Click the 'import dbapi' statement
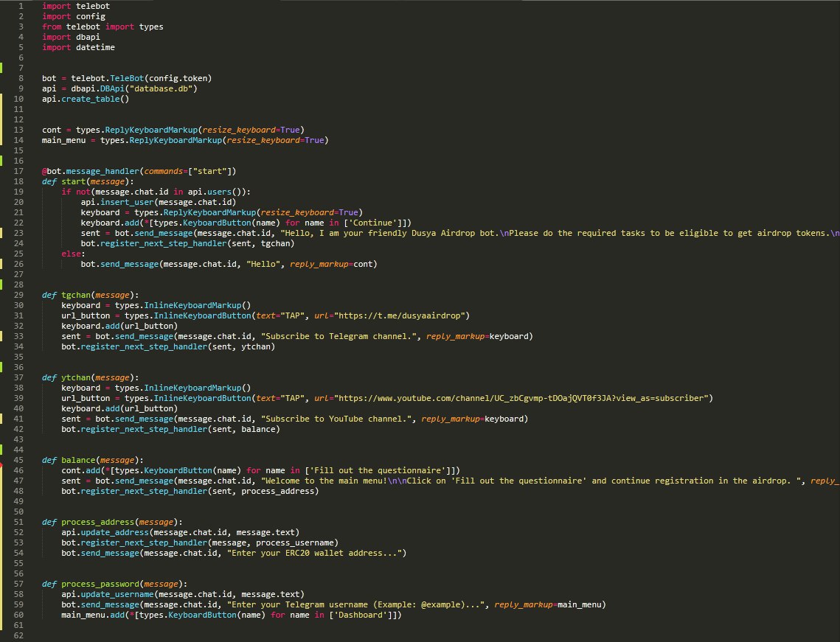Image resolution: width=840 pixels, height=642 pixels. coord(71,37)
